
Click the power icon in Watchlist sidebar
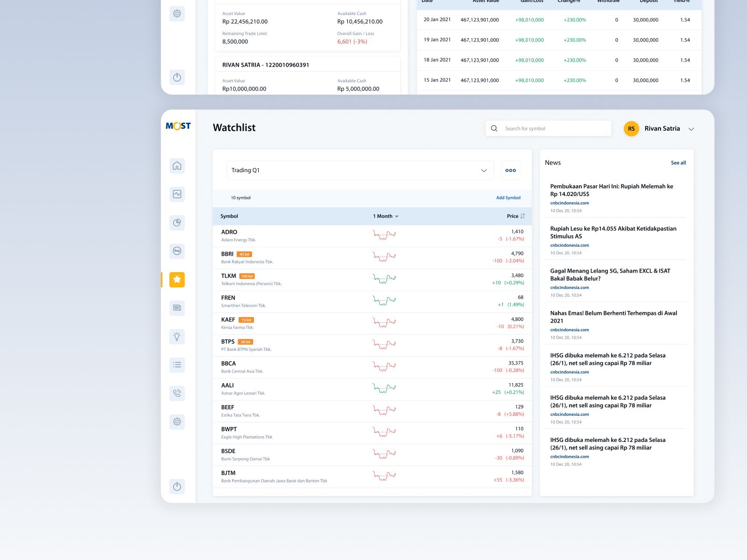[177, 487]
